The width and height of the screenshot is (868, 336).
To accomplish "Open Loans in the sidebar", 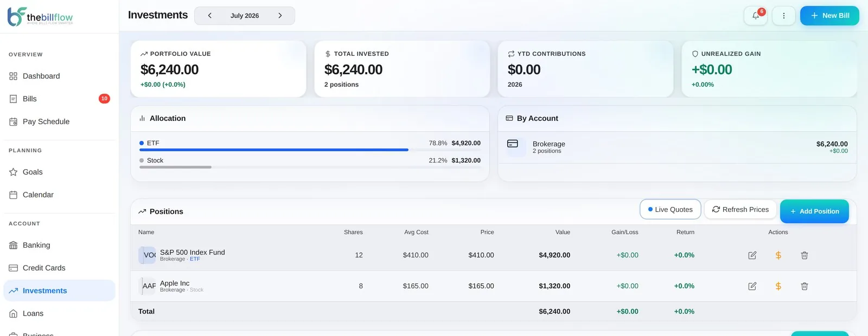I will point(59,314).
